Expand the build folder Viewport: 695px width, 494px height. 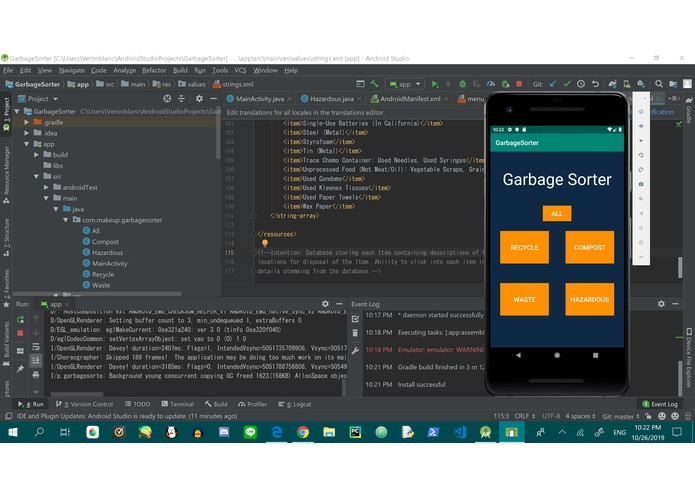37,155
